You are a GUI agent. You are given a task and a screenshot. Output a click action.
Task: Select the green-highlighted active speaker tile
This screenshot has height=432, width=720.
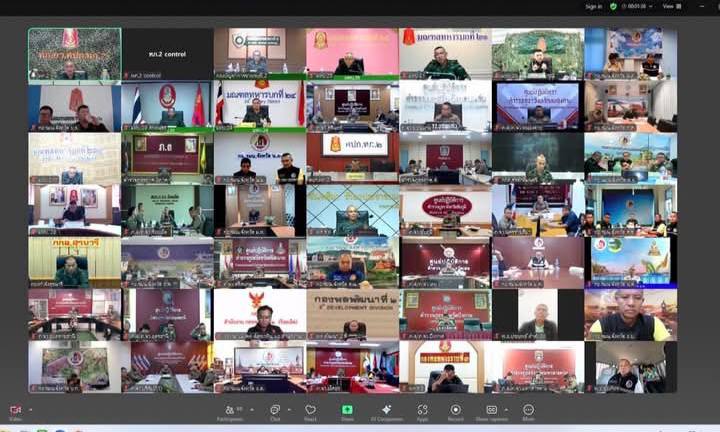click(x=74, y=53)
